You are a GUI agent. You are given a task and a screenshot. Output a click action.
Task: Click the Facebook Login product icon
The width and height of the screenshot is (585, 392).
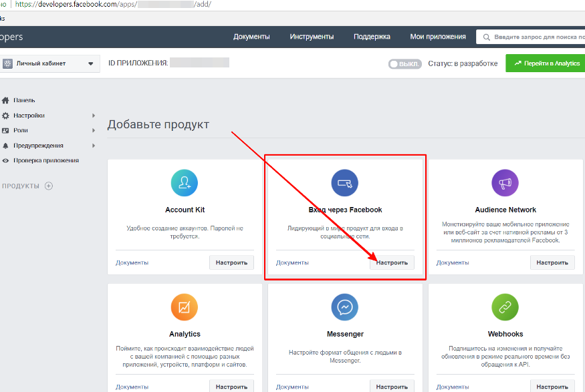click(345, 182)
